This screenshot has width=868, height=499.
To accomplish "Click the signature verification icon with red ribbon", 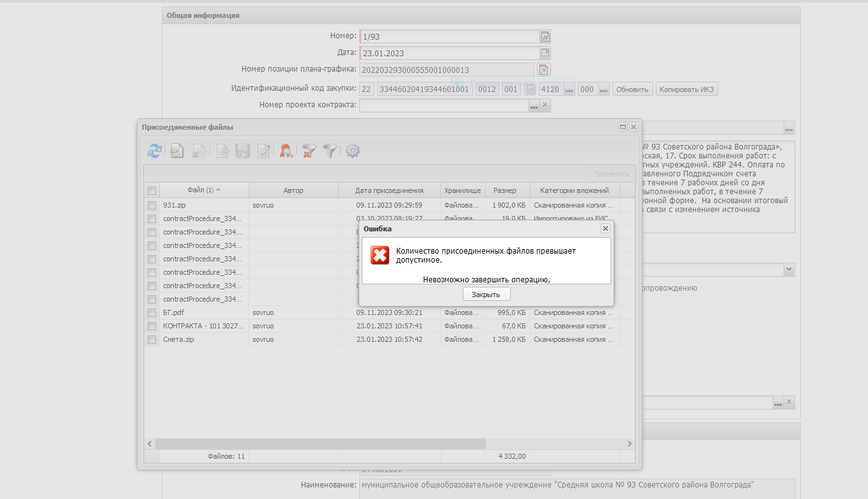I will click(x=286, y=151).
